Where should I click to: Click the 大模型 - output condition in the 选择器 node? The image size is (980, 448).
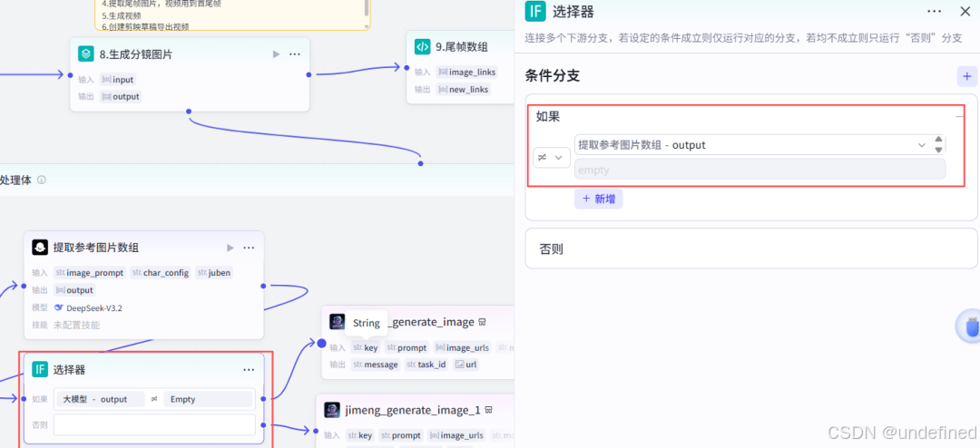click(100, 399)
